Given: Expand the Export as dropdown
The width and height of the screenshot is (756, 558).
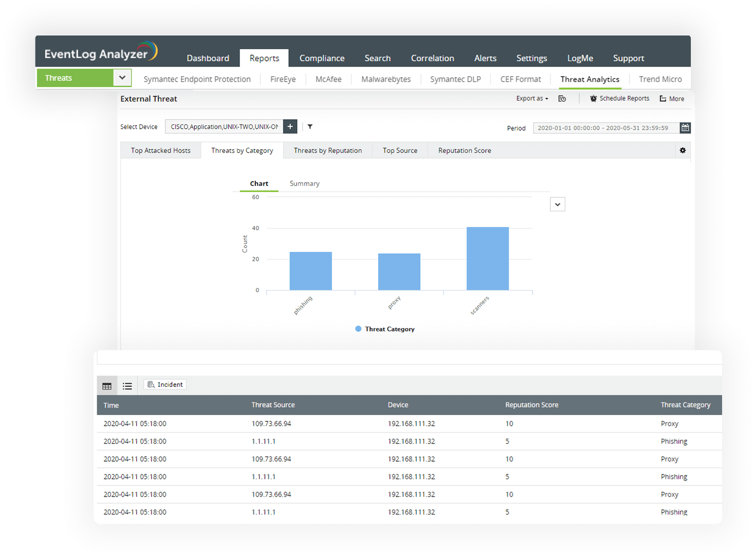Looking at the screenshot, I should tap(532, 98).
